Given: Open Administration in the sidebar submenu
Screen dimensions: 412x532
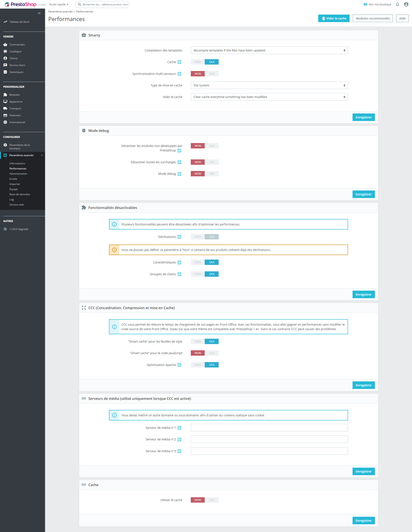Looking at the screenshot, I should 18,174.
